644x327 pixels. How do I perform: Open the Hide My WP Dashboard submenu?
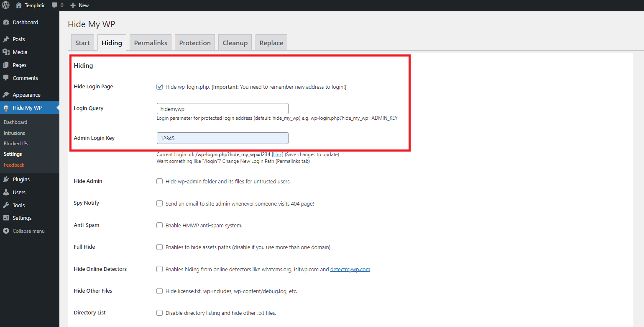pyautogui.click(x=15, y=122)
